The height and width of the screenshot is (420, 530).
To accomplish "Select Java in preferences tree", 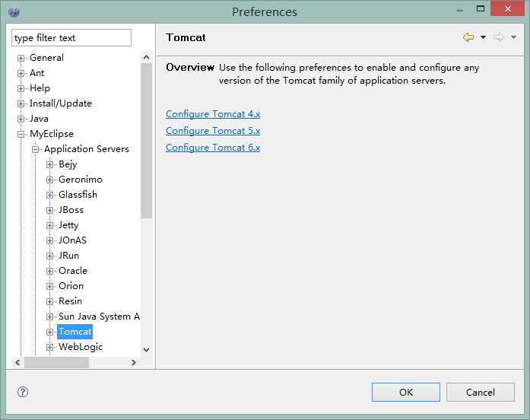I will (40, 119).
